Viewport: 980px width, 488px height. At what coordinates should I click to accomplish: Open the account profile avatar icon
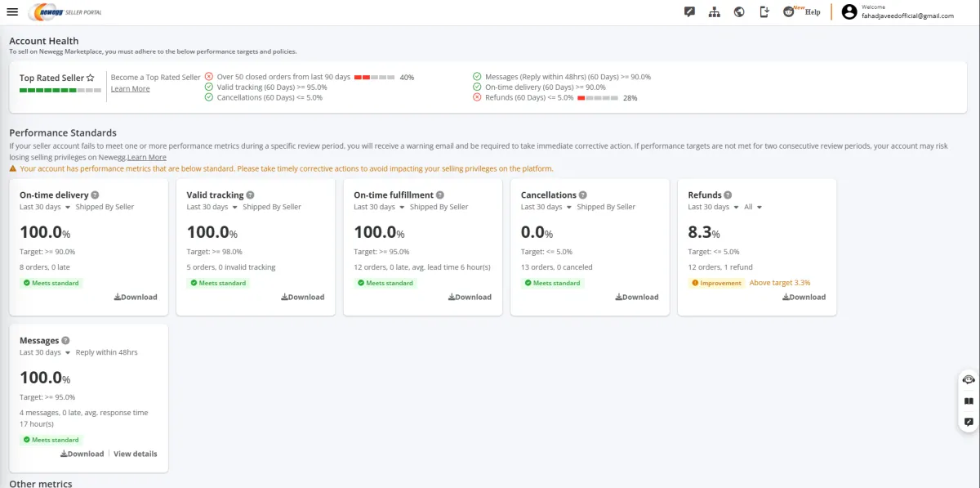pyautogui.click(x=849, y=11)
